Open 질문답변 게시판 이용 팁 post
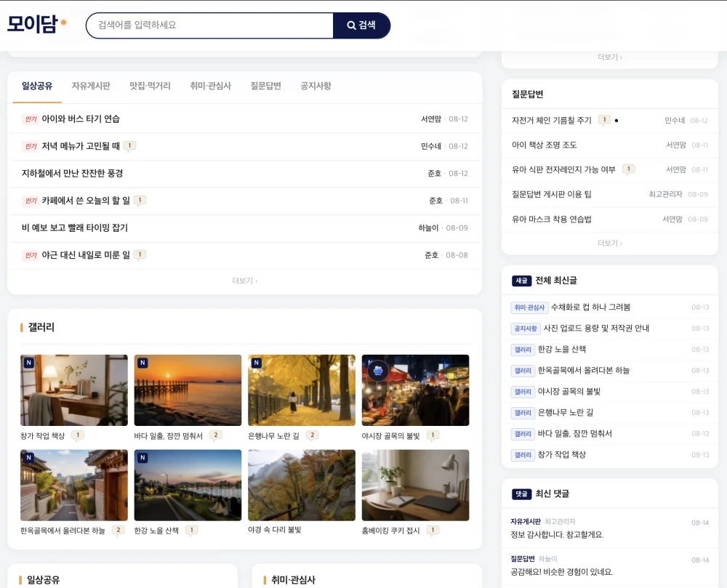The height and width of the screenshot is (588, 727). [x=552, y=194]
